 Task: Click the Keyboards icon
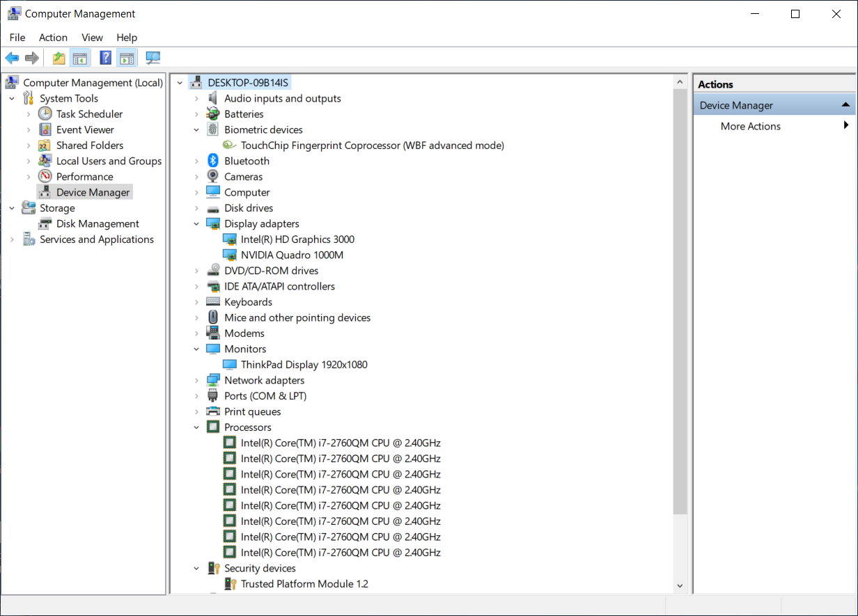point(213,301)
